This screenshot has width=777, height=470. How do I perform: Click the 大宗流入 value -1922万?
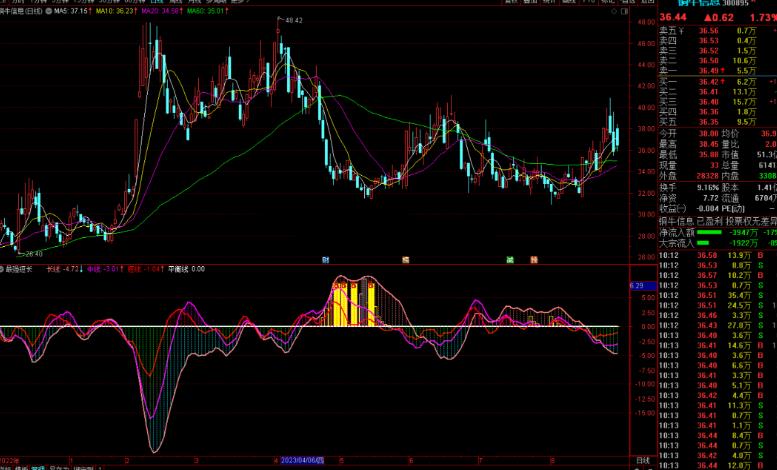point(744,243)
